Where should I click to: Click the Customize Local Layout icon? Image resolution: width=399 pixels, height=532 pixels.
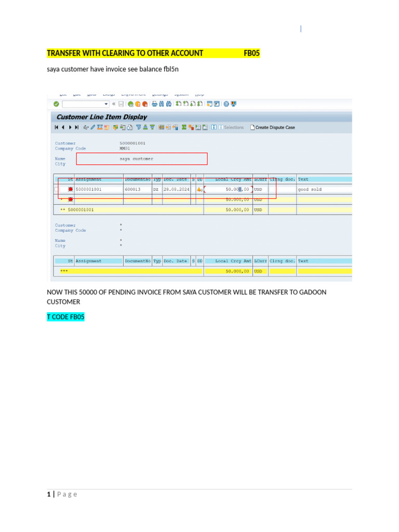click(x=233, y=104)
